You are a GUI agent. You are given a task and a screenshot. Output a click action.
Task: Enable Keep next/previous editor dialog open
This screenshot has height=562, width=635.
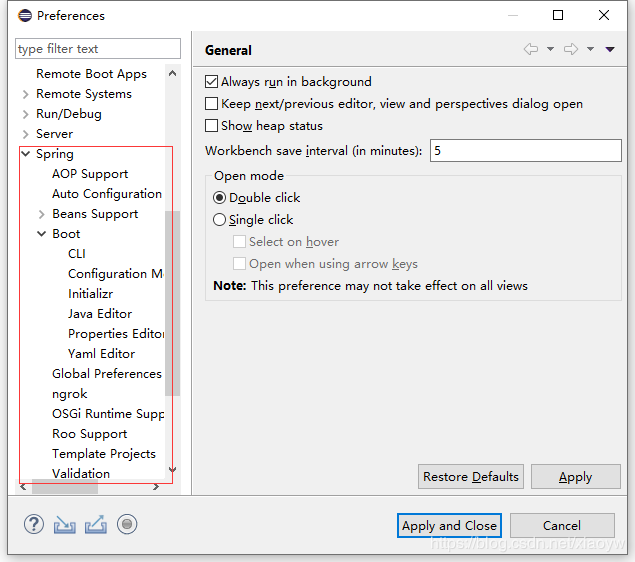[211, 104]
